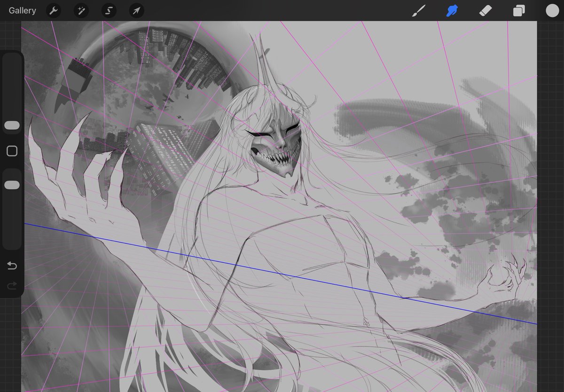Undo the last stroke
Screen dimensions: 564x392
tap(12, 266)
